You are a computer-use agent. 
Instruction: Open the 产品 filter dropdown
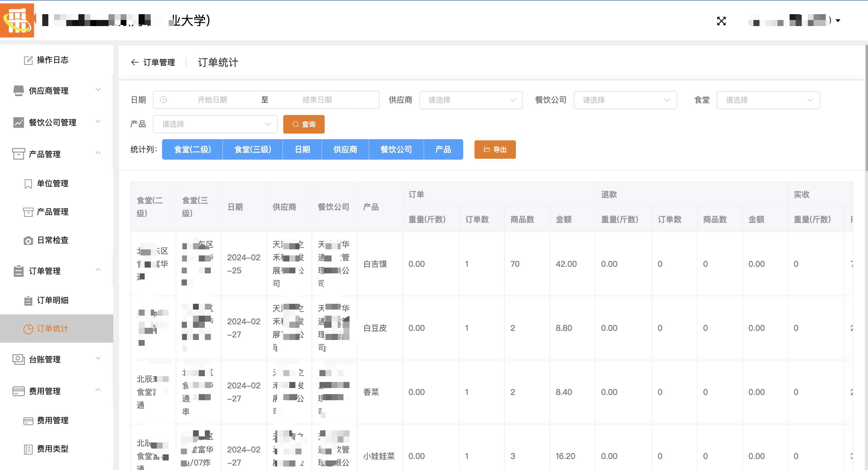[x=215, y=124]
